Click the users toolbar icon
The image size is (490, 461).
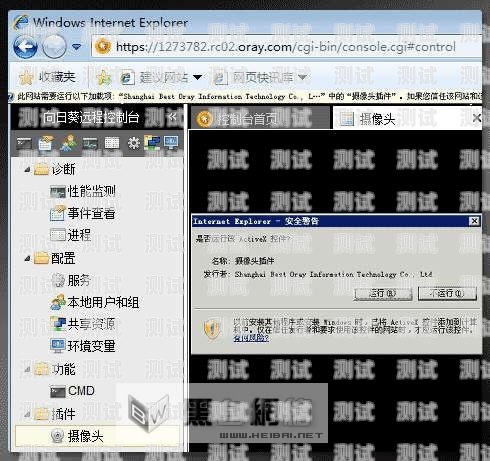(x=68, y=143)
